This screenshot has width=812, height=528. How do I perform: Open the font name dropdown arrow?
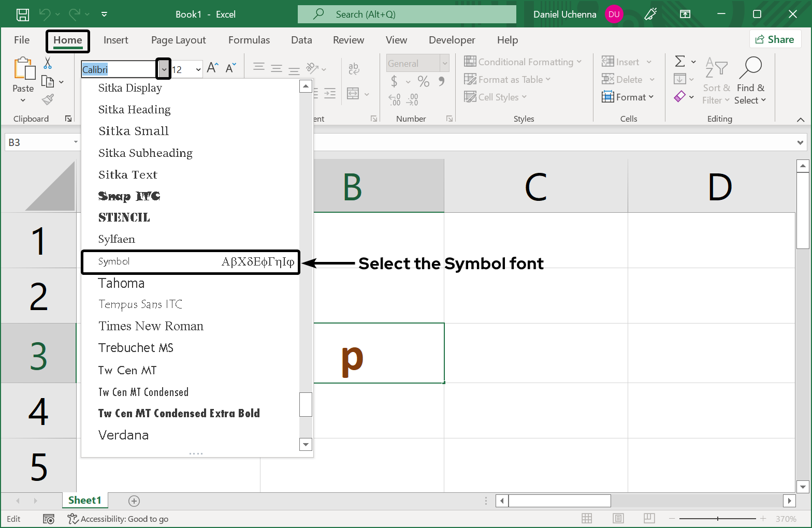click(x=164, y=69)
